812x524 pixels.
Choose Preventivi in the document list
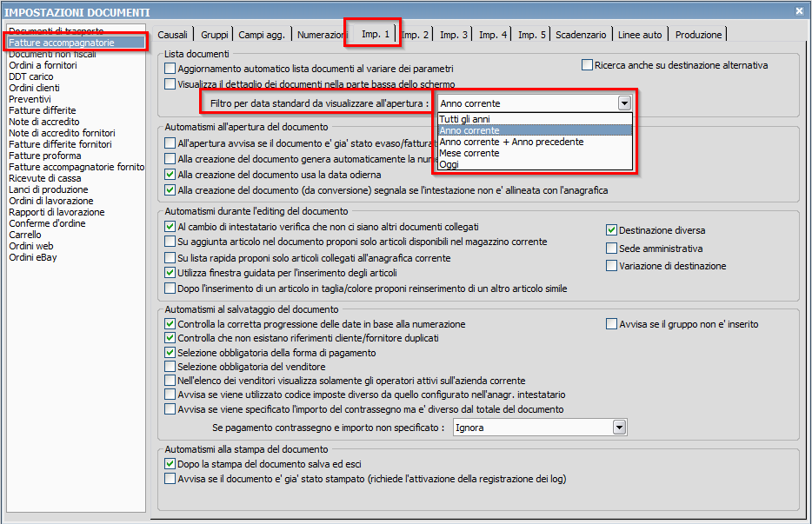pyautogui.click(x=77, y=99)
